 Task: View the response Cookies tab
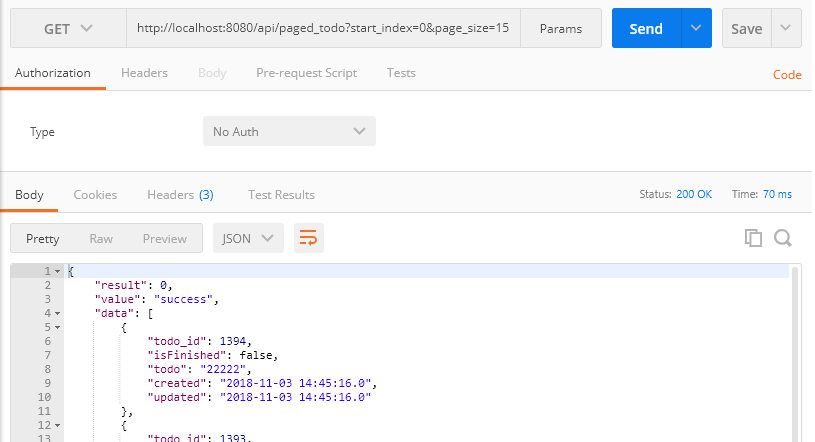(x=95, y=195)
